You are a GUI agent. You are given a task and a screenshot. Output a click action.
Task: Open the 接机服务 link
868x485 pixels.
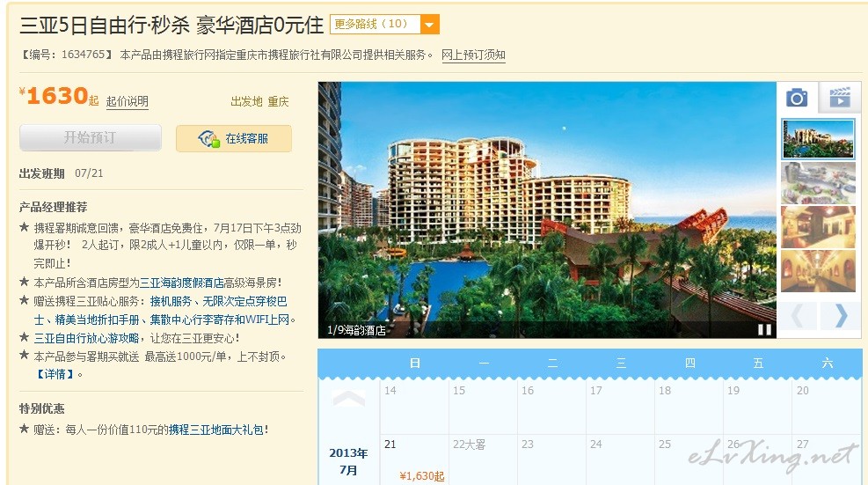pyautogui.click(x=171, y=301)
